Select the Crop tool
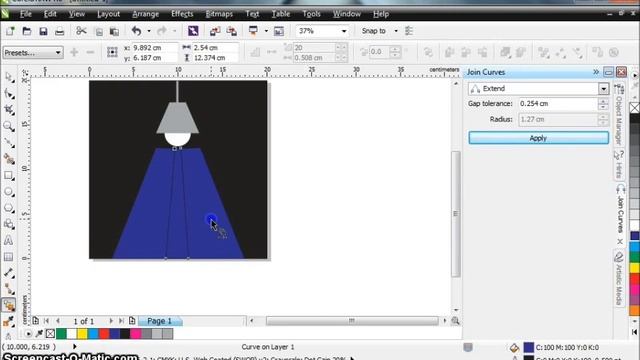 coord(9,110)
